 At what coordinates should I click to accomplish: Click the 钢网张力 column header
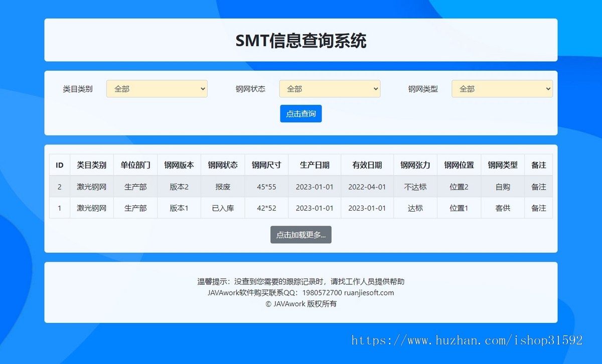coord(415,165)
